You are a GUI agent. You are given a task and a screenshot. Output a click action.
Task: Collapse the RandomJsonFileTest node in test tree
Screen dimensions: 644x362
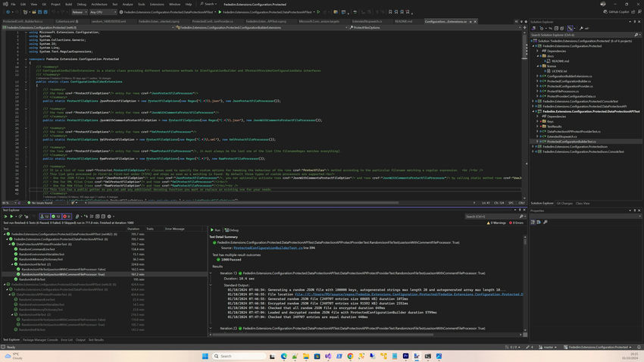[13, 264]
